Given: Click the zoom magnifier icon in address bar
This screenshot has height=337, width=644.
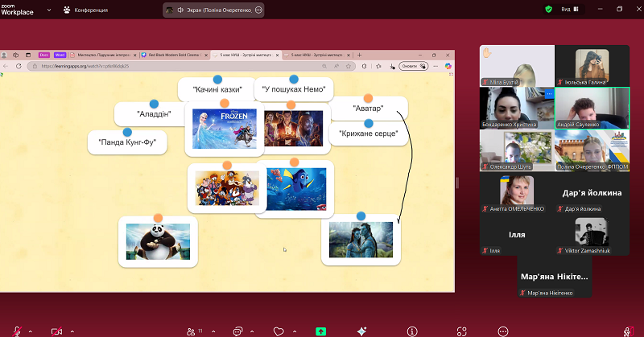Looking at the screenshot, I should 324,66.
